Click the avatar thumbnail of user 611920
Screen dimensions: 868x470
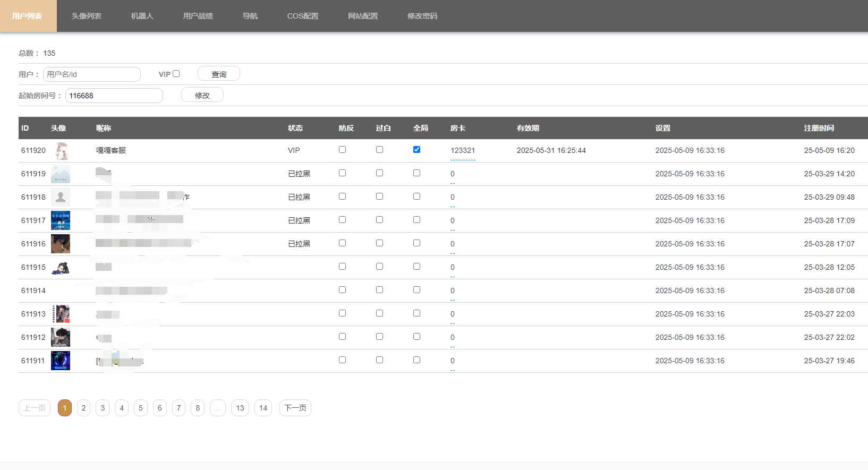(x=61, y=151)
